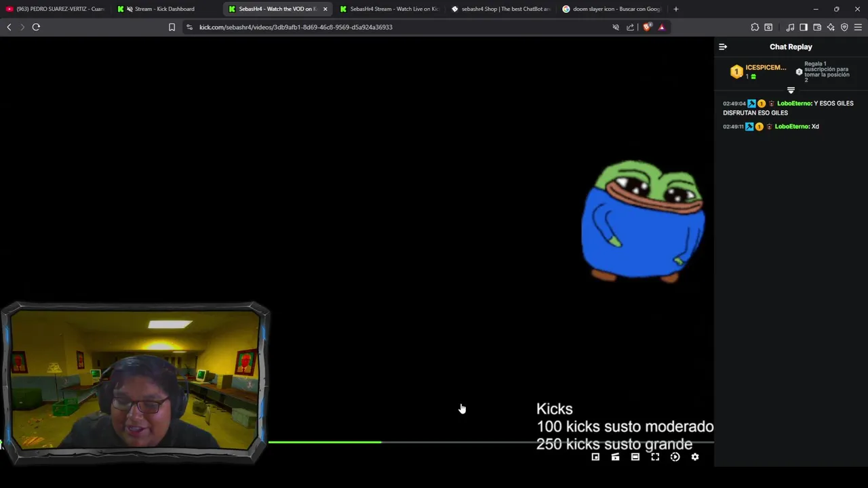868x488 pixels.
Task: Open site settings icon beside the URL
Action: coord(189,27)
